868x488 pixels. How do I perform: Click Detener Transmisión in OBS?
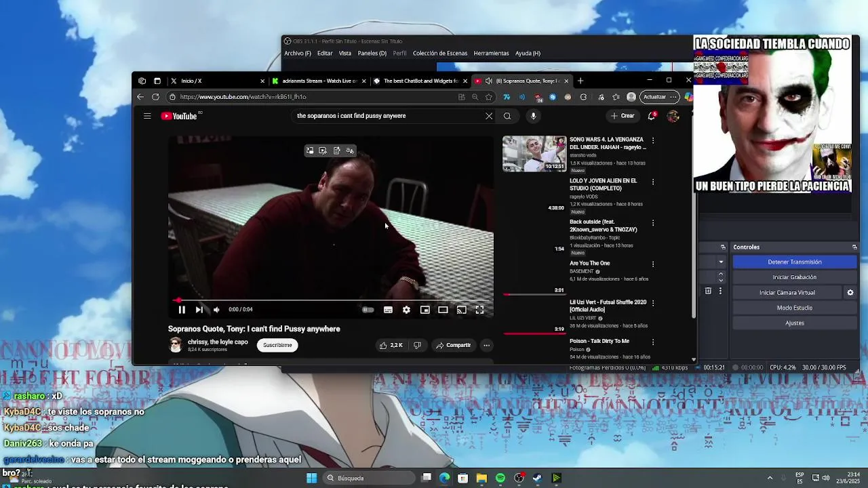click(x=794, y=262)
